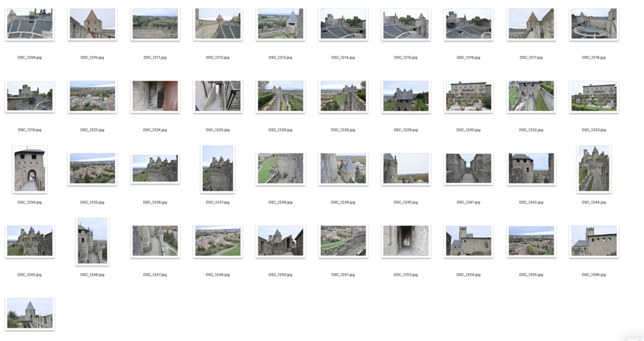Choose the DSC_1256.jpg thumbnail

tap(594, 241)
